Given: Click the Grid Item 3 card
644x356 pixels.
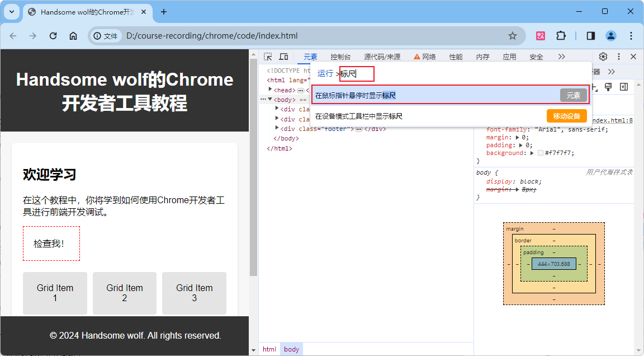Looking at the screenshot, I should click(195, 293).
